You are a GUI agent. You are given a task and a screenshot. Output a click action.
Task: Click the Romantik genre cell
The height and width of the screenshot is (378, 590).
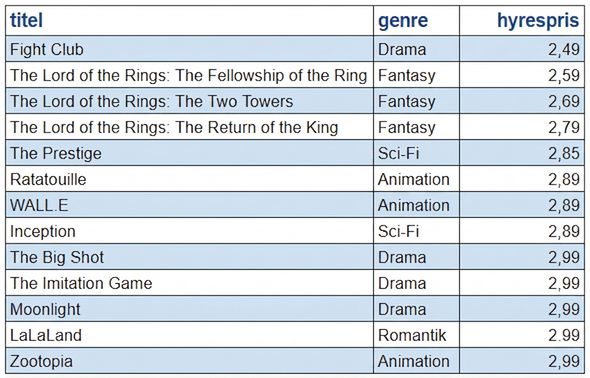[416, 335]
